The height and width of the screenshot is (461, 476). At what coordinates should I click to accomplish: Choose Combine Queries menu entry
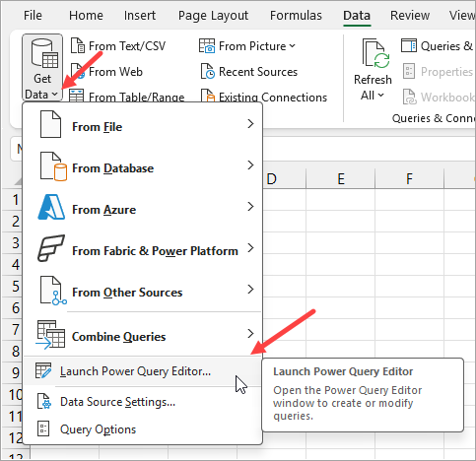click(143, 335)
